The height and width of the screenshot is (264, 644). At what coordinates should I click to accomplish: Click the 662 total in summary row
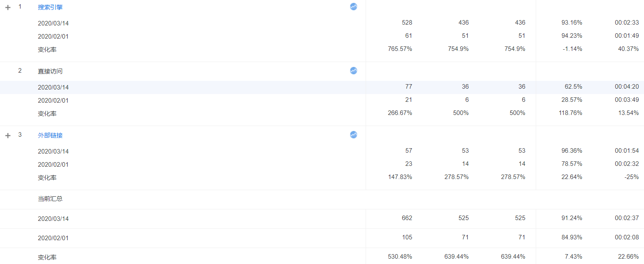click(x=407, y=218)
